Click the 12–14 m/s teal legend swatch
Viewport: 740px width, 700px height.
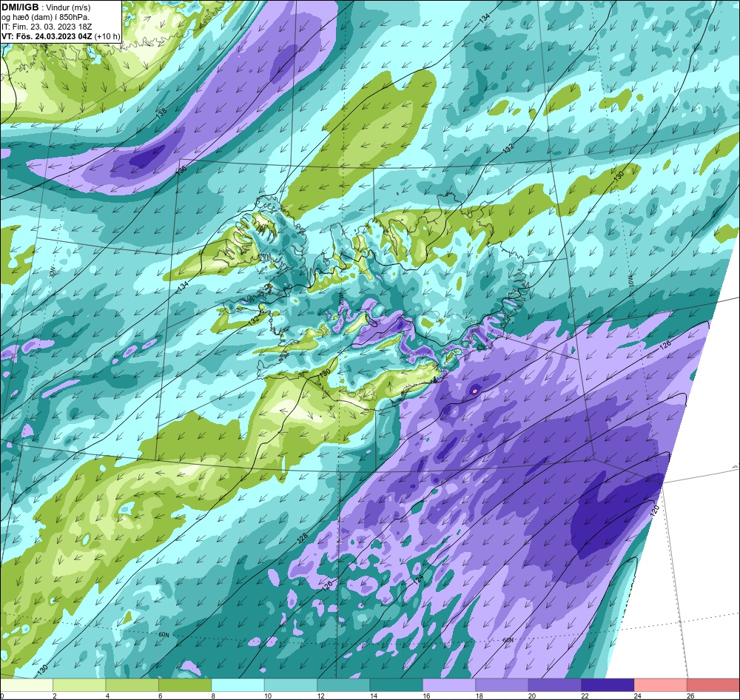343,685
